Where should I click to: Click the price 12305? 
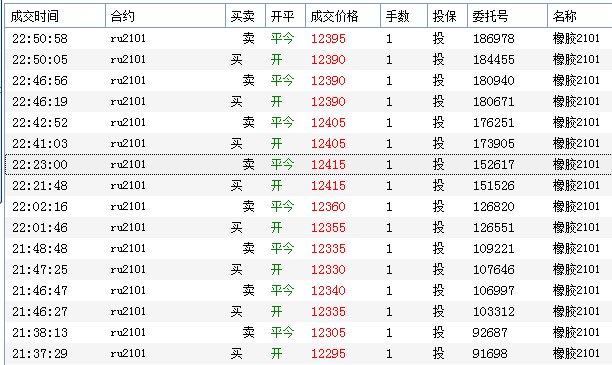(x=328, y=333)
